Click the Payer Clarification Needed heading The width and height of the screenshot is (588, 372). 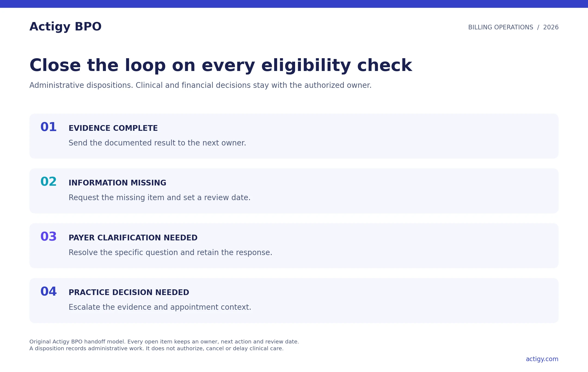point(133,238)
